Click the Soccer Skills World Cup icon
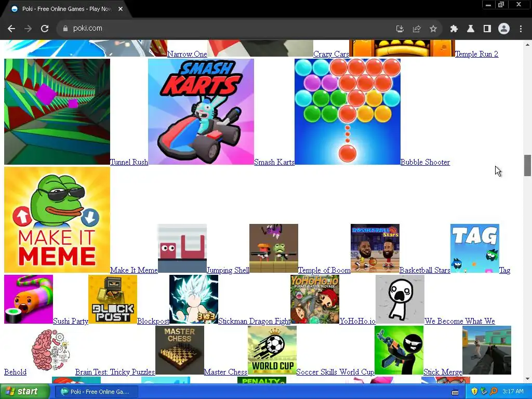Viewport: 532px width, 399px height. (x=272, y=350)
